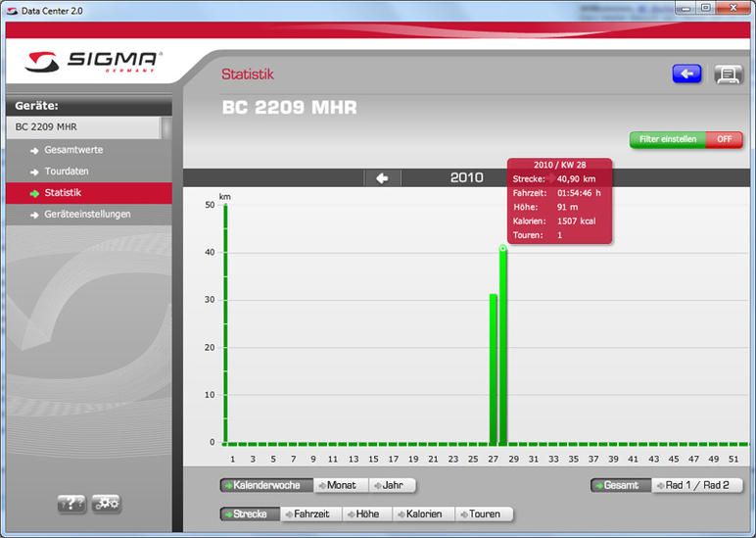Show Touren statistics

pyautogui.click(x=484, y=514)
